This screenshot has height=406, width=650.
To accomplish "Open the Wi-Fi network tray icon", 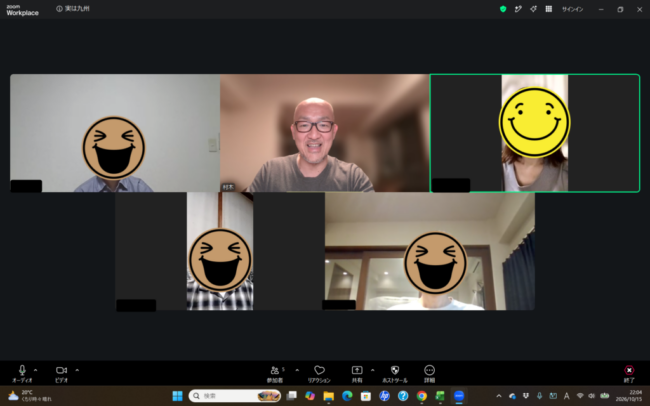I will pos(580,396).
